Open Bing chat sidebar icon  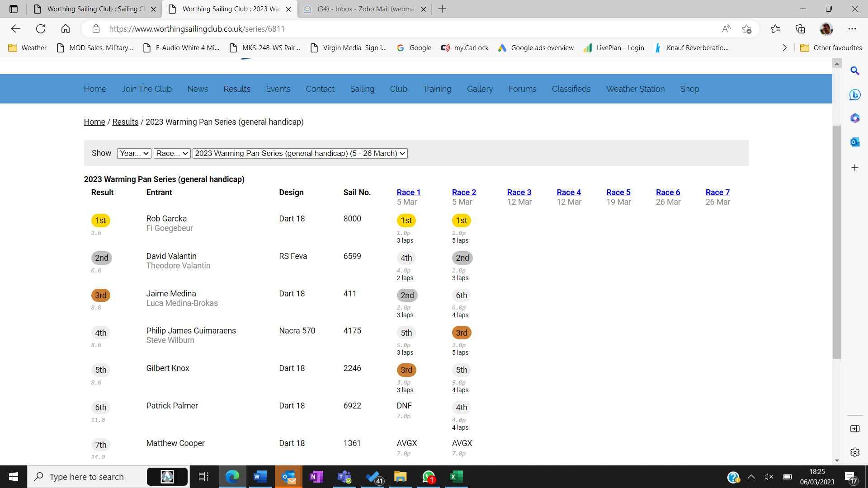[854, 95]
